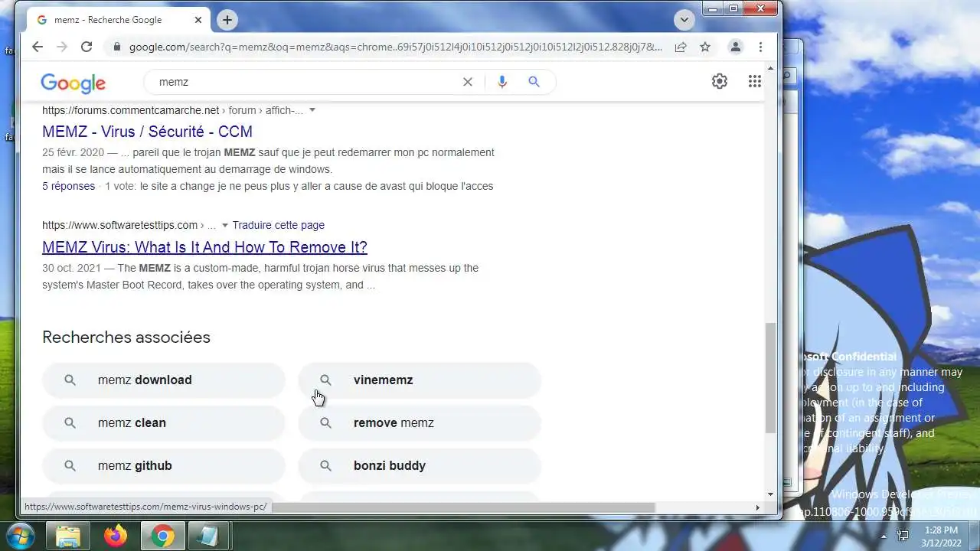Click scrollbar down arrow

(x=770, y=495)
